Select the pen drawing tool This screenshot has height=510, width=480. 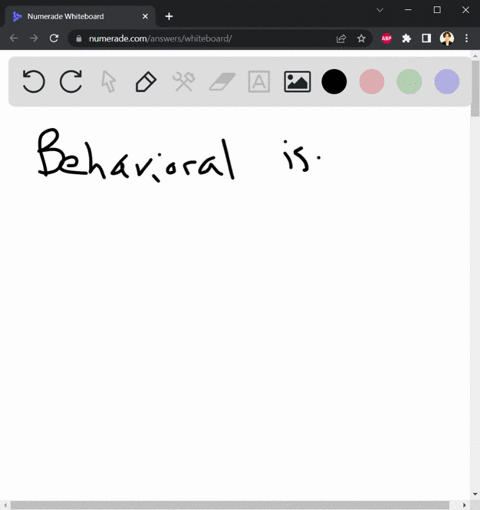point(146,81)
